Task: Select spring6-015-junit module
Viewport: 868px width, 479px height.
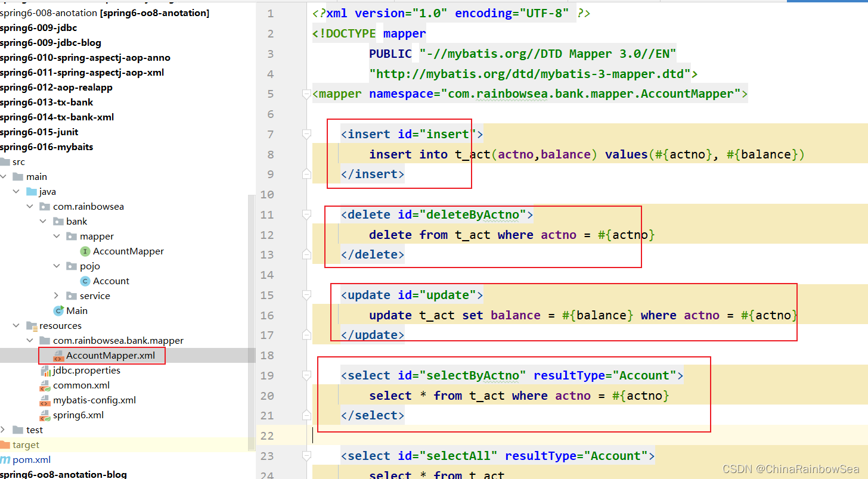Action: 39,132
